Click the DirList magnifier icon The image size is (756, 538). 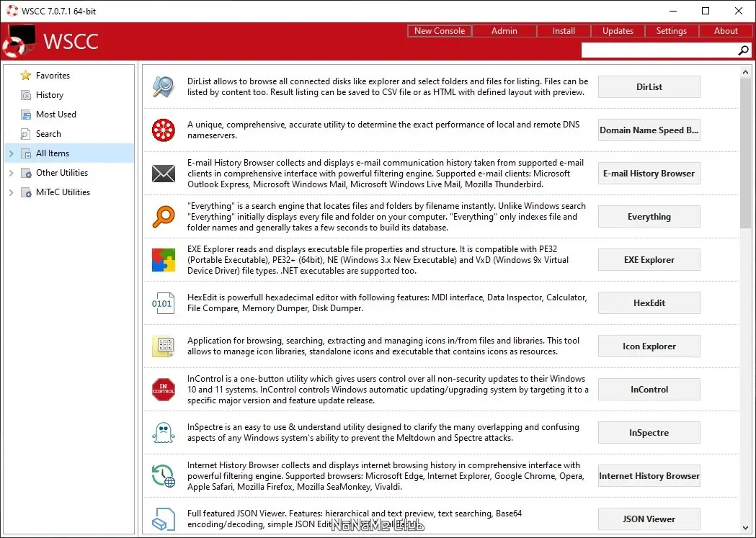tap(164, 86)
